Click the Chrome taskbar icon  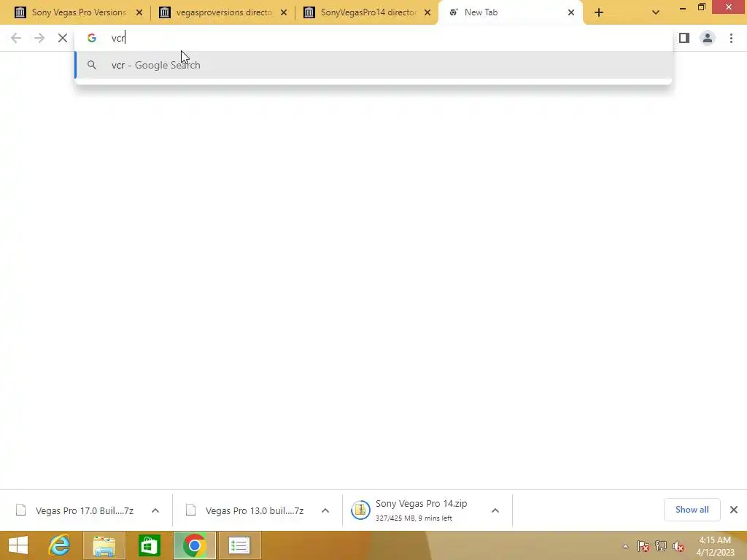coord(194,545)
